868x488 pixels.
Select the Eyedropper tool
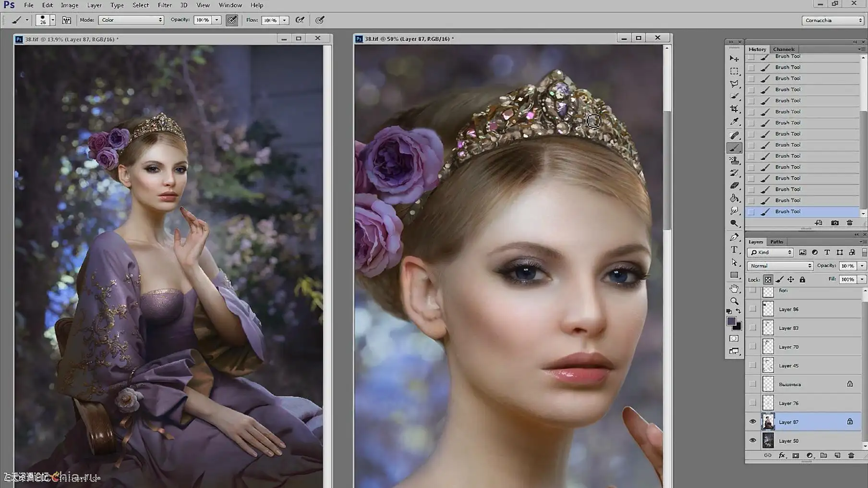[x=734, y=122]
